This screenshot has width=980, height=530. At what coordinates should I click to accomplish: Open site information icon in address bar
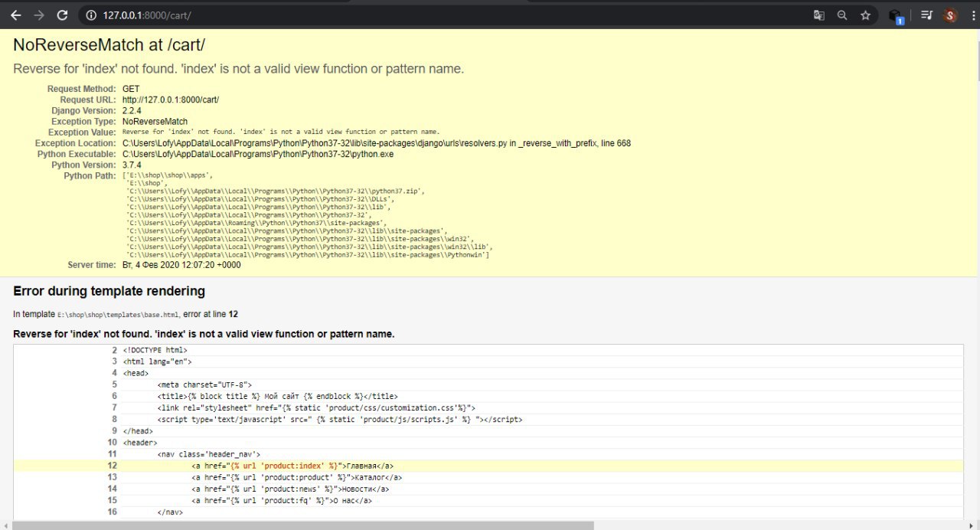click(x=91, y=15)
